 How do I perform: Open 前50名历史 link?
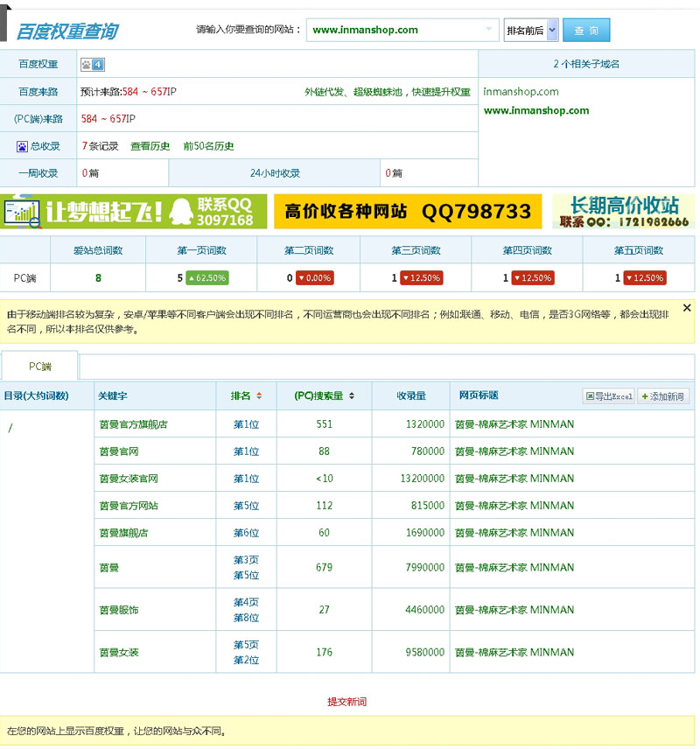[x=208, y=146]
